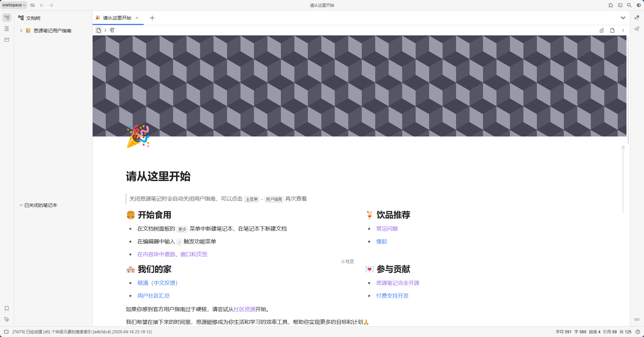Click the 参与贡献 heading

[x=393, y=269]
